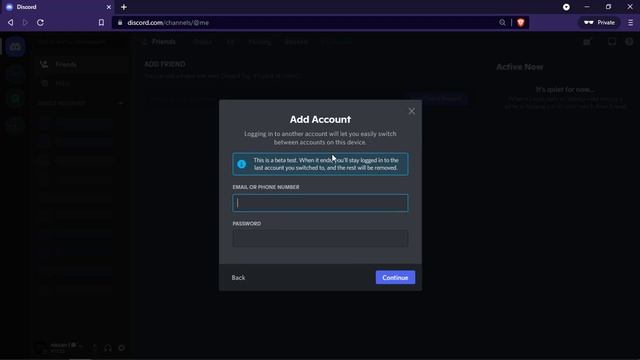640x360 pixels.
Task: Click the media indicator circle icon in title bar
Action: click(x=566, y=7)
